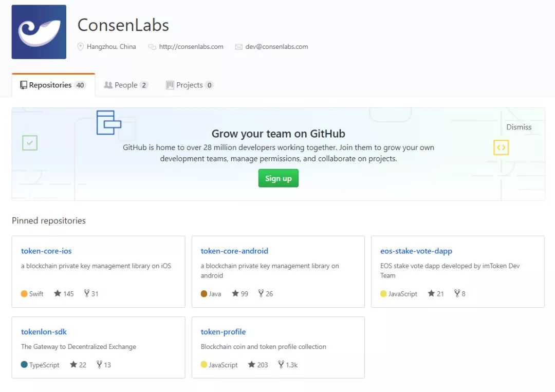
Task: Dismiss the Grow your team banner
Action: 519,127
